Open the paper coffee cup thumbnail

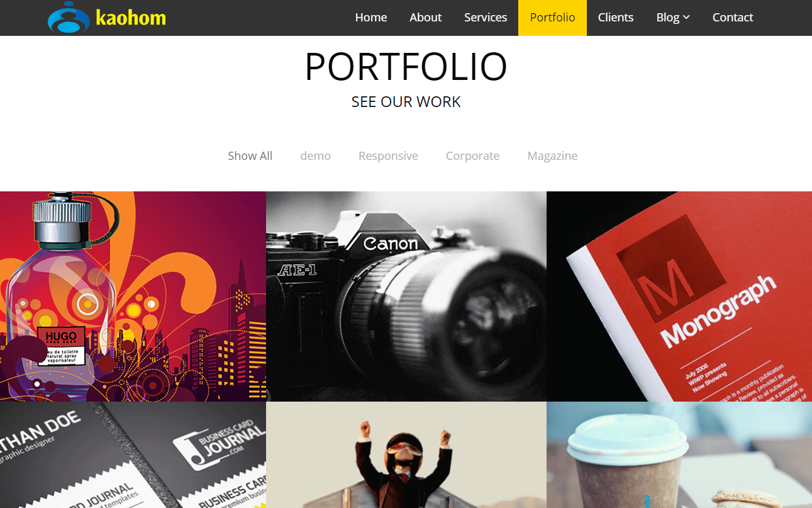pos(679,455)
